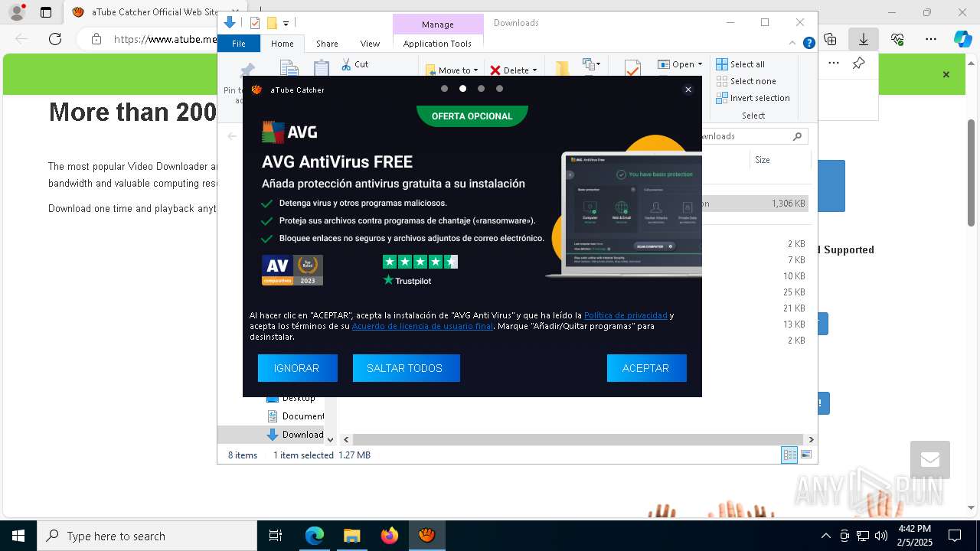980x551 pixels.
Task: Click the Edge Downloads toolbar icon
Action: (x=864, y=38)
